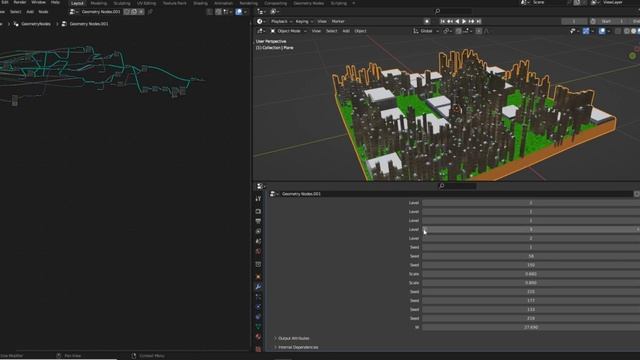
Task: Click Seed field with value 58
Action: [x=531, y=256]
